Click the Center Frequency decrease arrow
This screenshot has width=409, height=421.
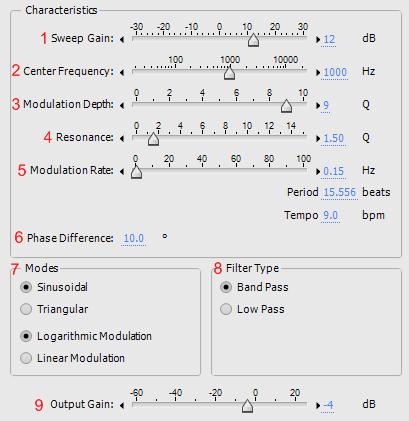pos(122,72)
